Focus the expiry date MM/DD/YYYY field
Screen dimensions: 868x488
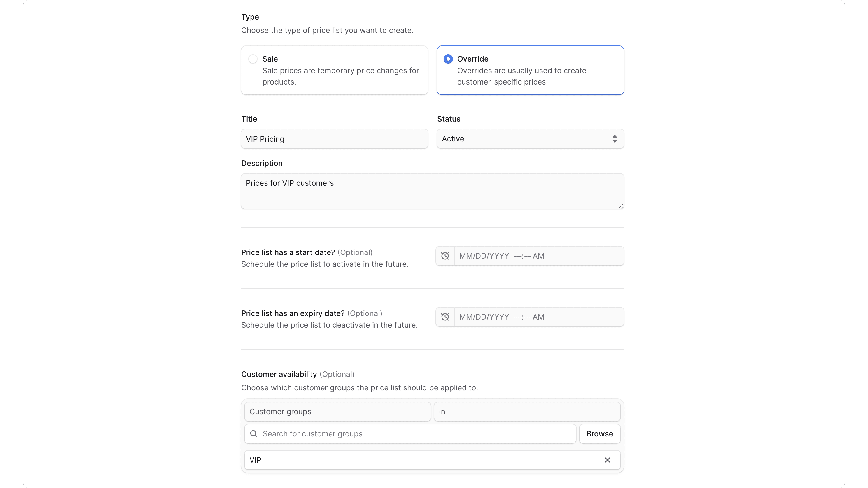[539, 317]
